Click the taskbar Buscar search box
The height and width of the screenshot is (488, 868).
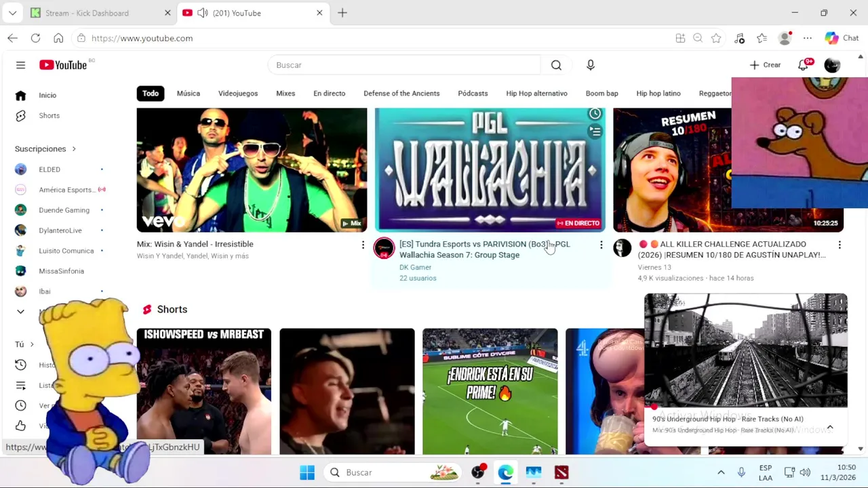[x=393, y=472]
